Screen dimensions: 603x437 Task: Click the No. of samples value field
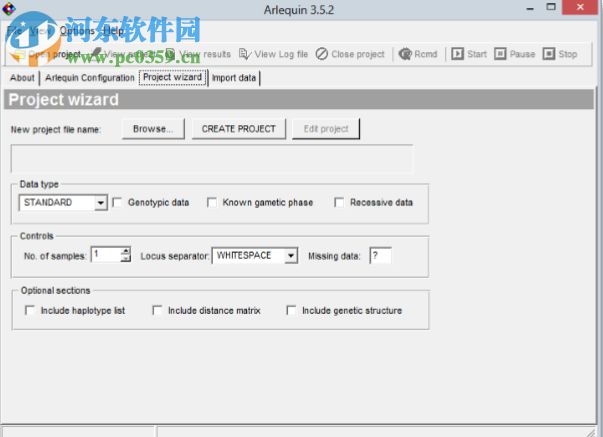(x=106, y=255)
